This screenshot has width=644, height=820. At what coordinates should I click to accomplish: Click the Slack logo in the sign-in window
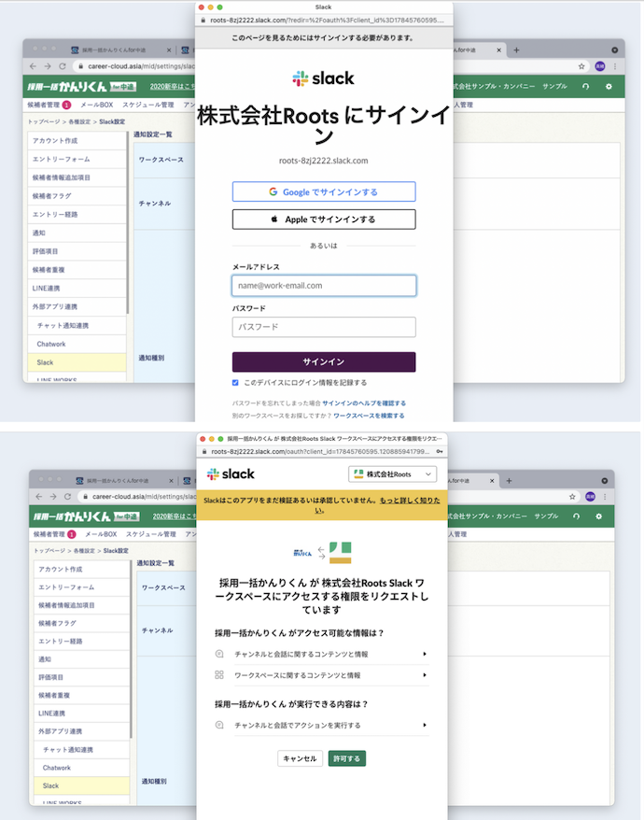click(x=323, y=78)
